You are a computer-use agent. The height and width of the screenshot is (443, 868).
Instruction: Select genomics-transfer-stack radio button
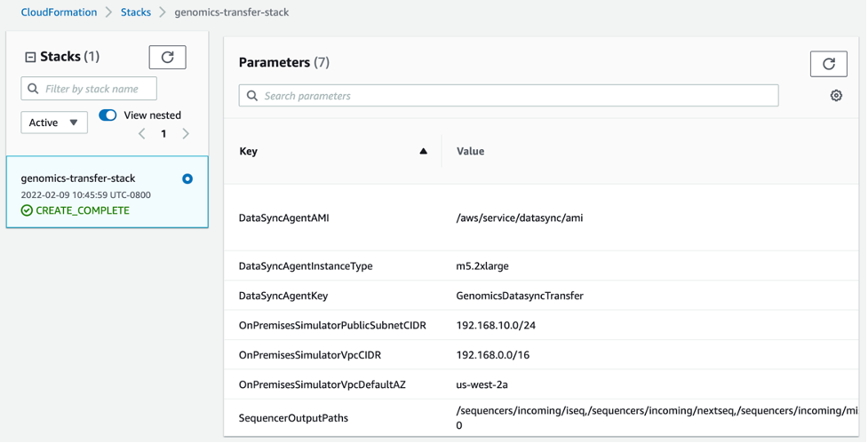coord(187,178)
